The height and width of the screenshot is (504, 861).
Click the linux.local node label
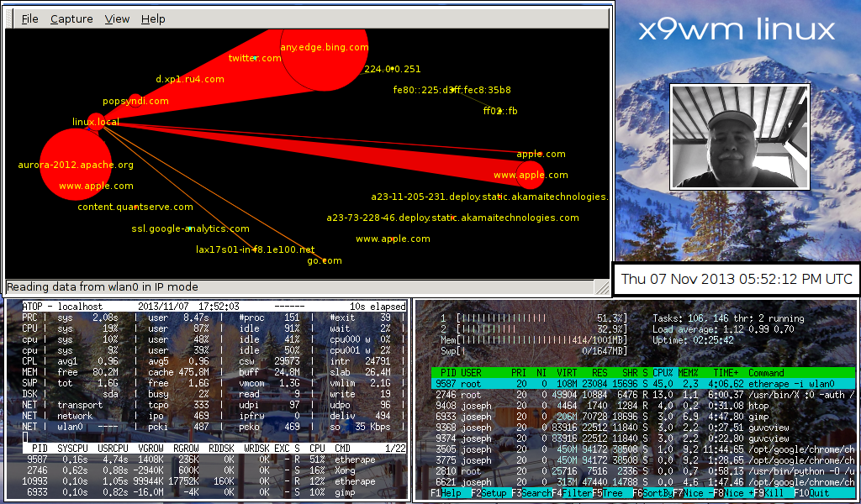pos(96,122)
